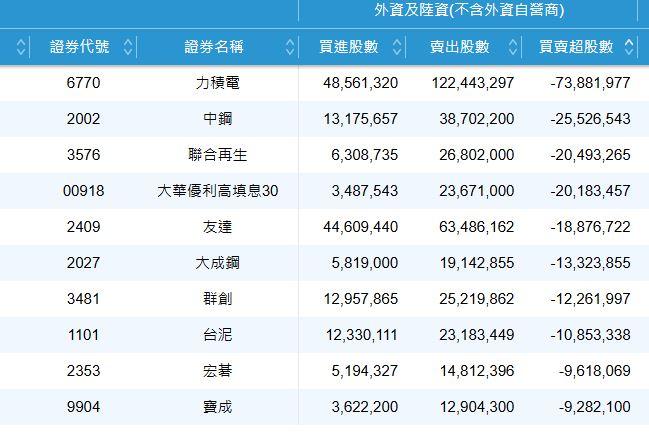
Task: Click the stock name 群創
Action: (x=218, y=299)
